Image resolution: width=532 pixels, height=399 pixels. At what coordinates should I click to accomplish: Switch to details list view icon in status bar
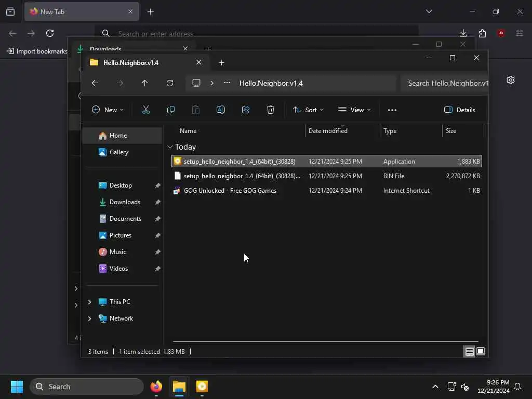click(x=469, y=352)
